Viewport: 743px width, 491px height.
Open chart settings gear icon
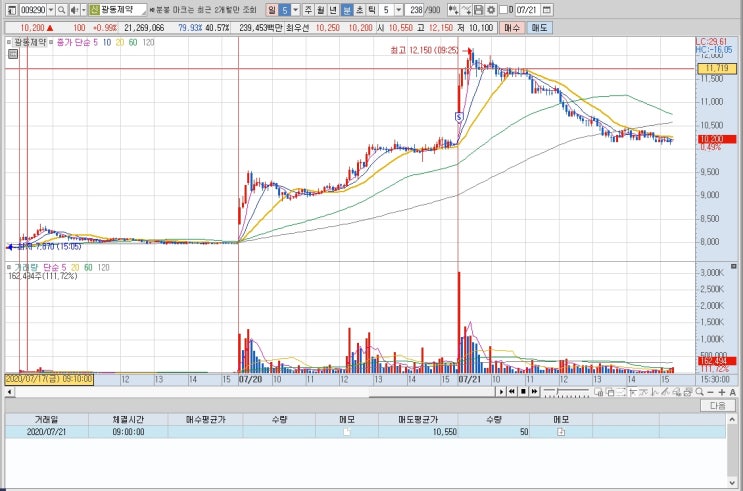point(491,9)
